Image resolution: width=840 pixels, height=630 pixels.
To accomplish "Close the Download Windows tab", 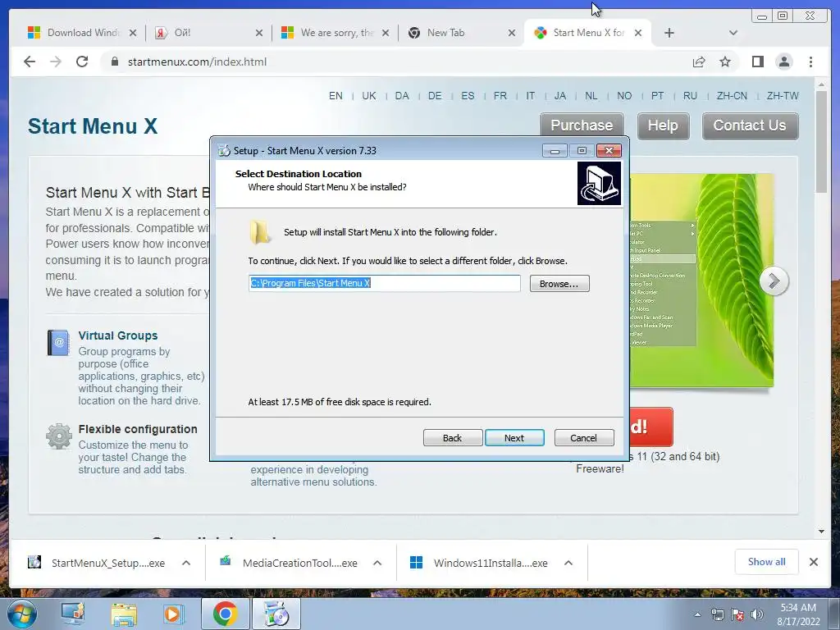I will click(x=133, y=33).
